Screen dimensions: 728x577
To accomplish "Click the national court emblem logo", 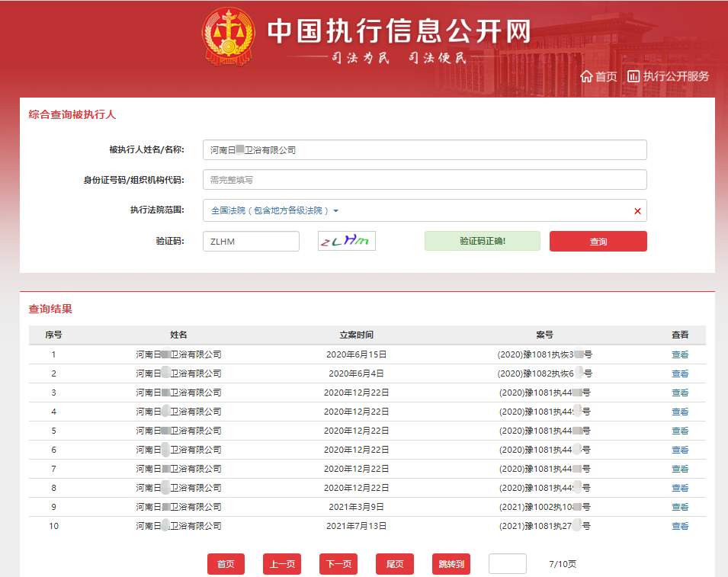I will (226, 37).
